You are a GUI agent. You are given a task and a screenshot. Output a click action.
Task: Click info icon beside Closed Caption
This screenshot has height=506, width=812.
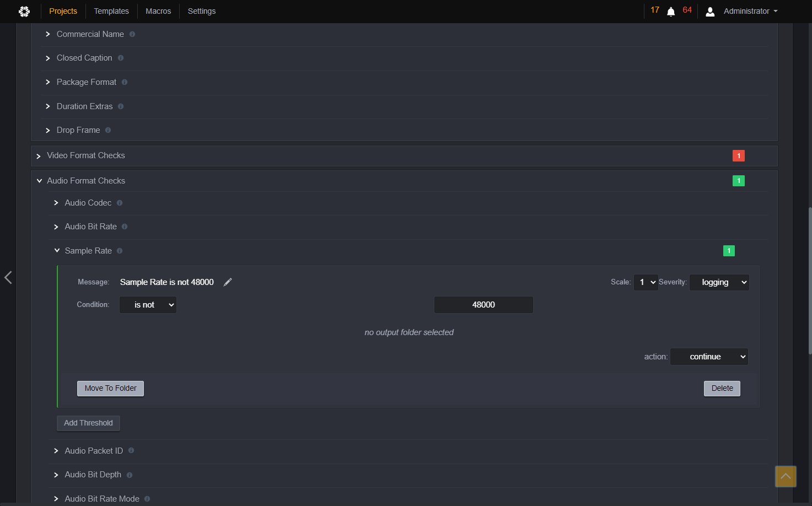(x=121, y=58)
